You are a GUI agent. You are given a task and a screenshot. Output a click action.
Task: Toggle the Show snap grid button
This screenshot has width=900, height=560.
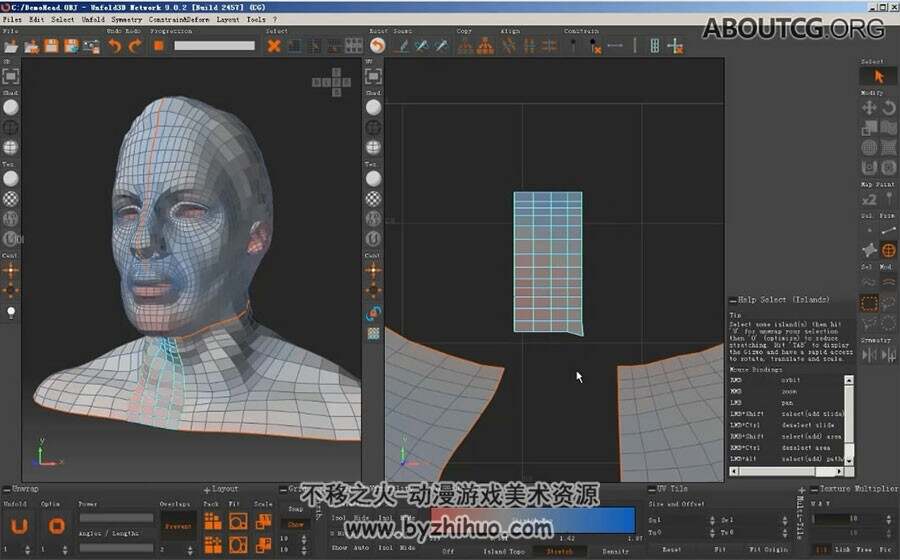(x=296, y=524)
